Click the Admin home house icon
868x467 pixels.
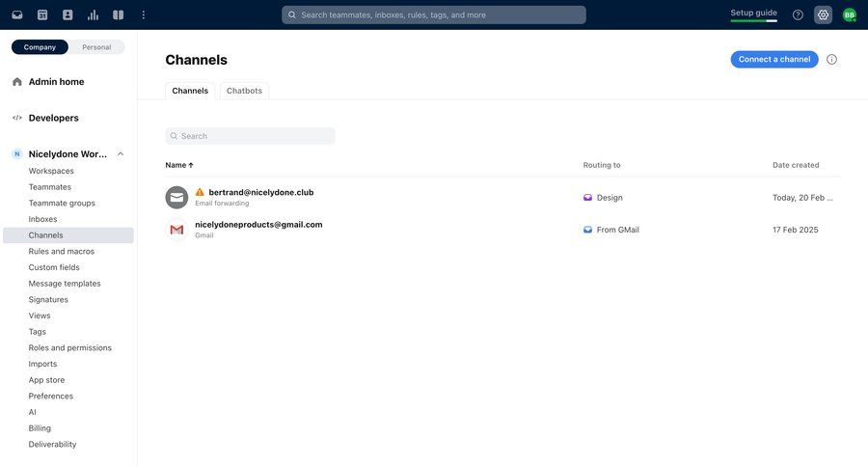coord(17,82)
